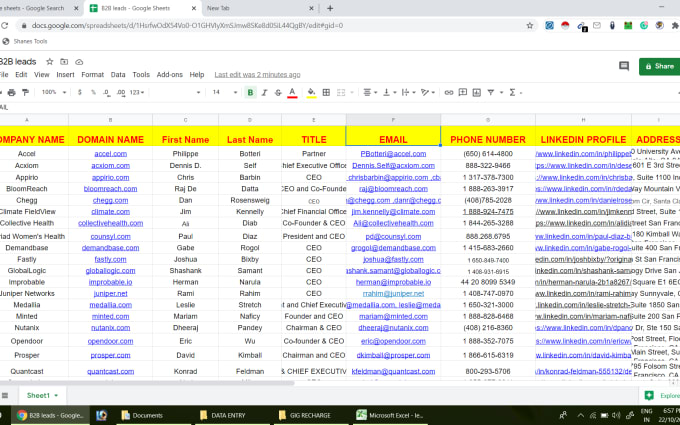Open the joshua@fastly.com email link
680x425 pixels.
click(x=393, y=259)
